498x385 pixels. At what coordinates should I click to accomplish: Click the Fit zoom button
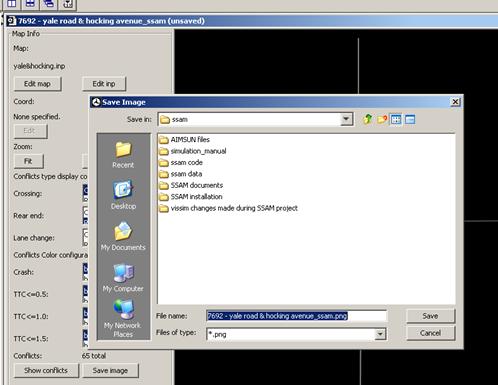[29, 161]
